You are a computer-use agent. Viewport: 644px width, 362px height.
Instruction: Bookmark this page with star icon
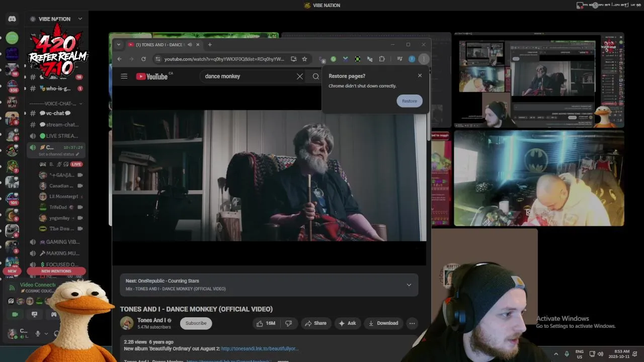[x=304, y=59]
